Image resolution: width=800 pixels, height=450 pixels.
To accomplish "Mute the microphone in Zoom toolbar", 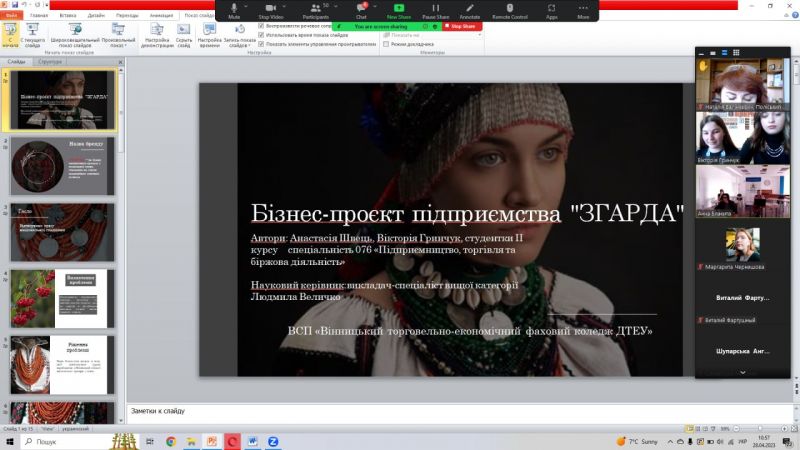I will 234,11.
